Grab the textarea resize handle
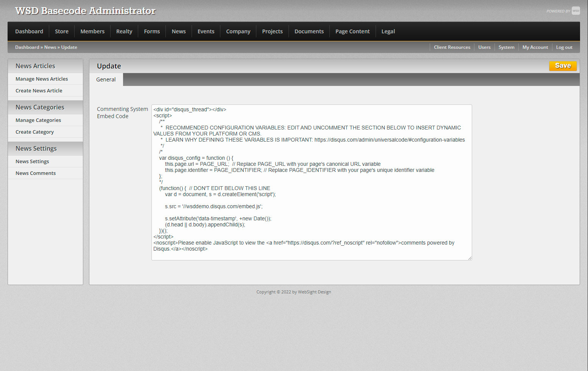The image size is (588, 371). tap(469, 258)
